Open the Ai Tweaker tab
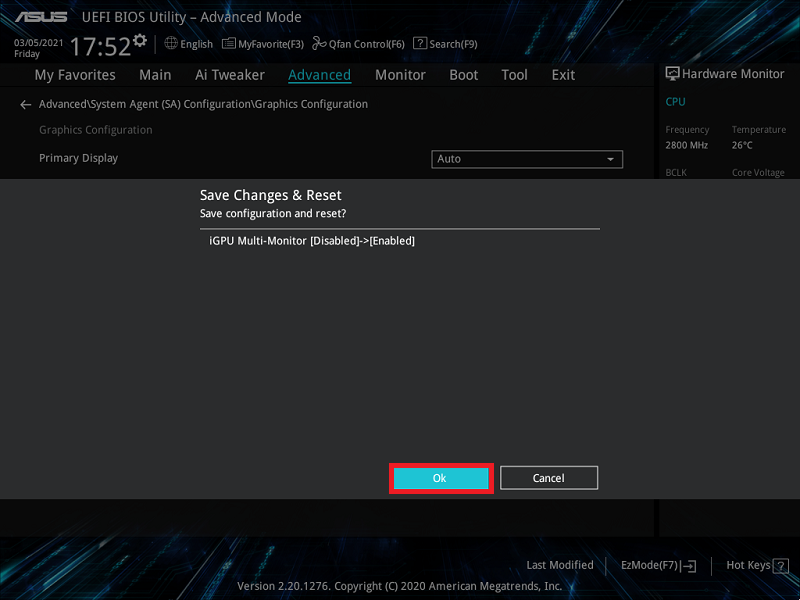The height and width of the screenshot is (600, 800). tap(230, 75)
